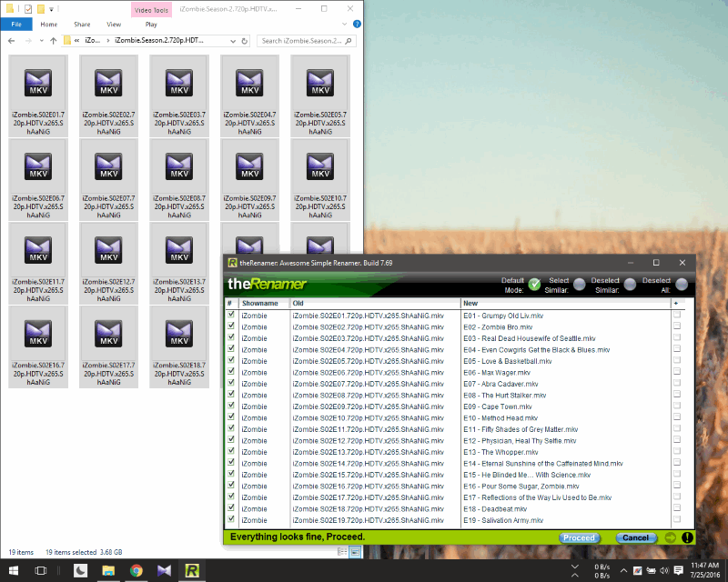
Task: Open File Explorer from the taskbar
Action: coord(108,570)
